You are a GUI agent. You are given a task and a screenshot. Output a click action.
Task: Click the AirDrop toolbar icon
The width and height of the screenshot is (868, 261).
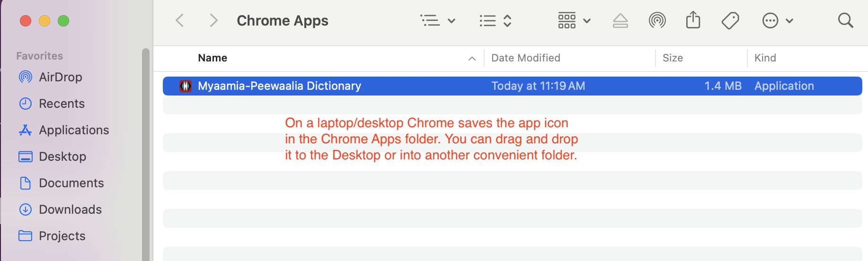point(657,20)
